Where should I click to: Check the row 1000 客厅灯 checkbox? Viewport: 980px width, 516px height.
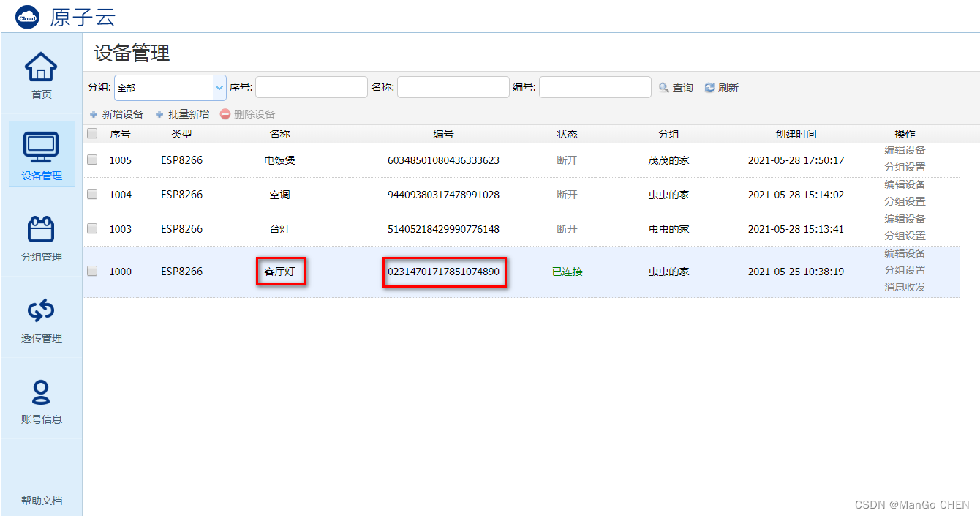point(92,271)
